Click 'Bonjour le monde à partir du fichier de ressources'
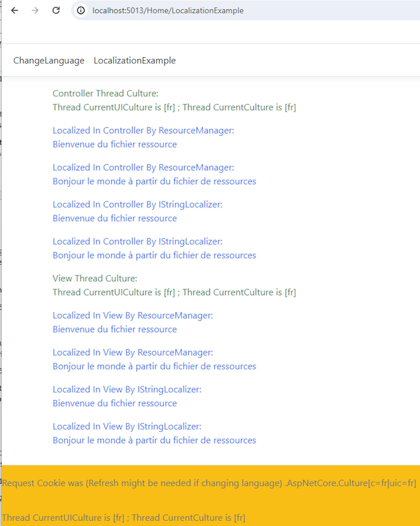This screenshot has height=526, width=420. pyautogui.click(x=154, y=181)
